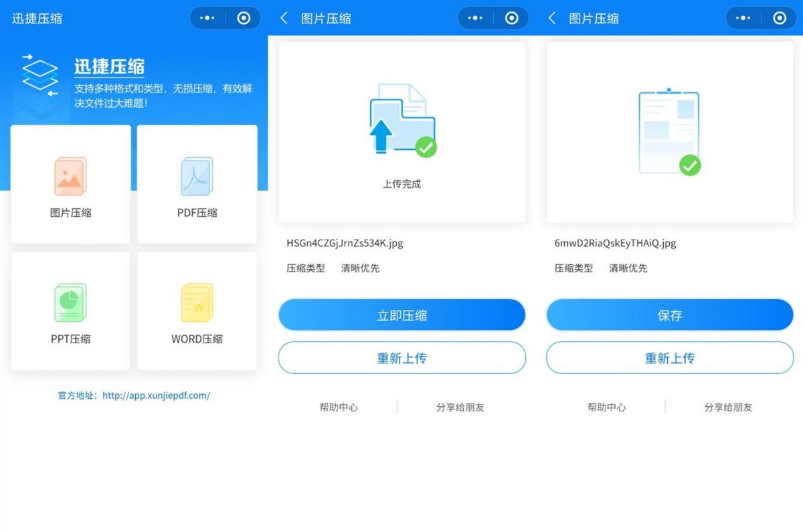The image size is (803, 532).
Task: Click the target capsule button on the right screen
Action: tap(779, 18)
